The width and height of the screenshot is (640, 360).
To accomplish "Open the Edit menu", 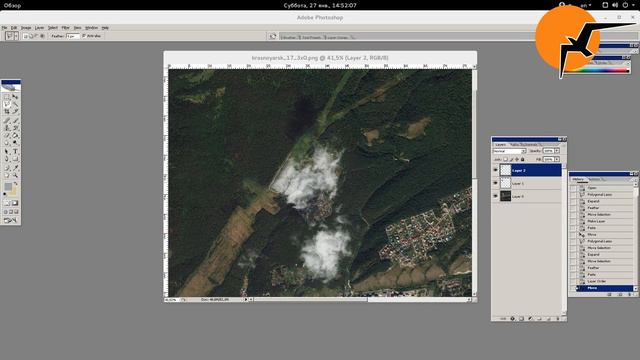I will click(x=14, y=28).
